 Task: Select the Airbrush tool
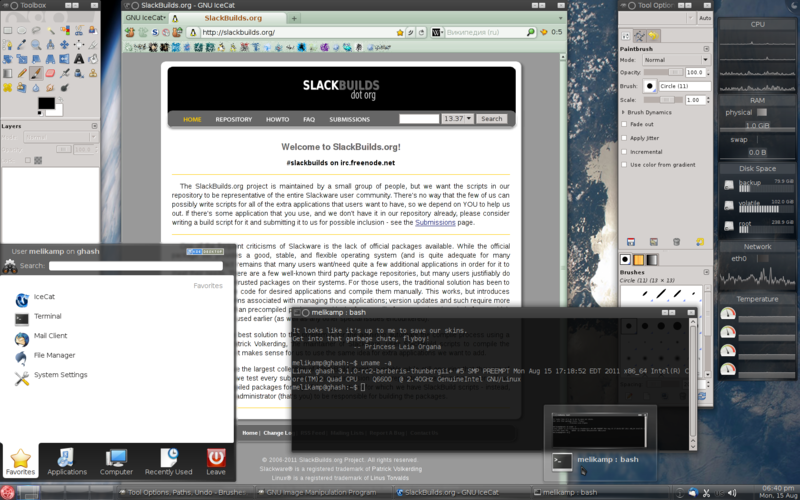tap(64, 73)
